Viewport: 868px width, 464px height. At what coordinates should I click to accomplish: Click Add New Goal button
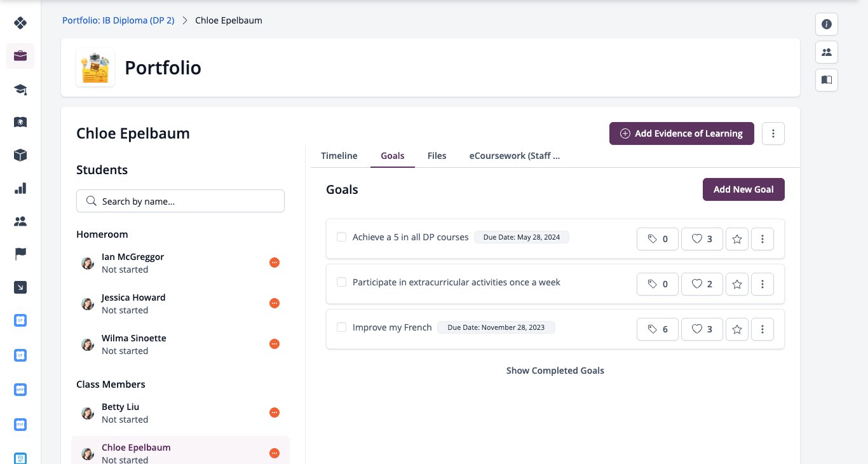743,189
